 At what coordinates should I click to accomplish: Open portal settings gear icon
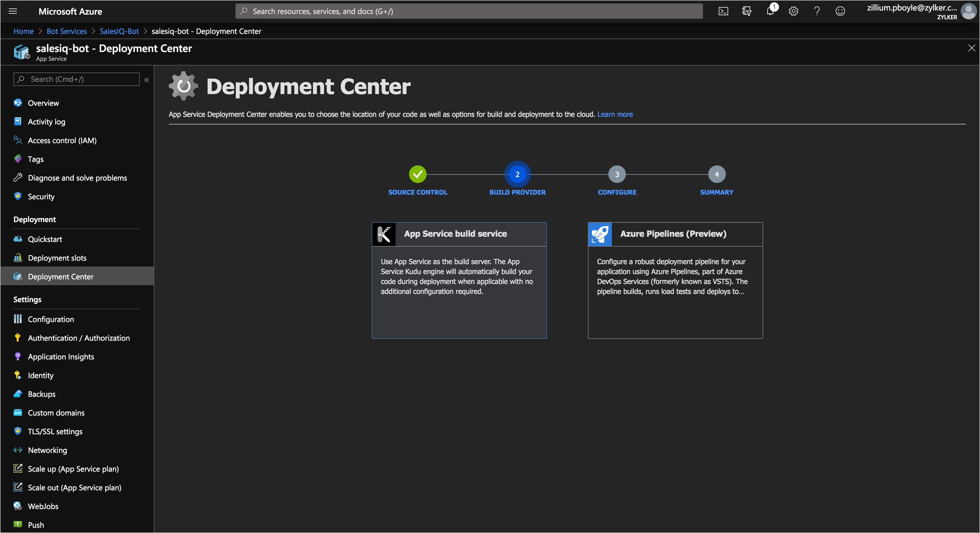[x=793, y=11]
